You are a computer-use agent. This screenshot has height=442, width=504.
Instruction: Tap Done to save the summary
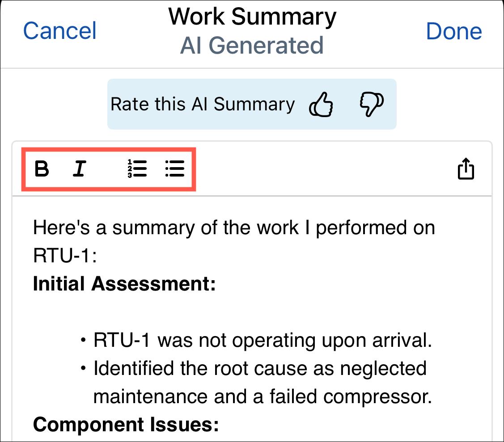pyautogui.click(x=454, y=31)
